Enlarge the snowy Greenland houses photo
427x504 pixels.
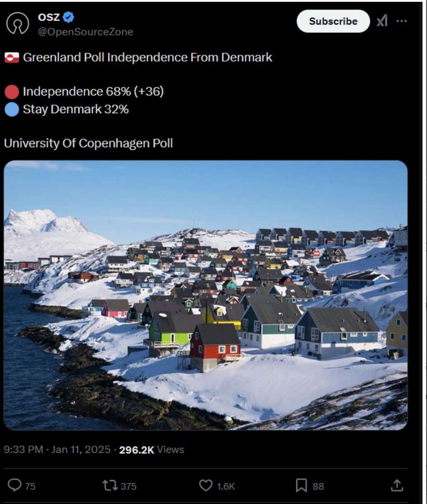tap(206, 295)
